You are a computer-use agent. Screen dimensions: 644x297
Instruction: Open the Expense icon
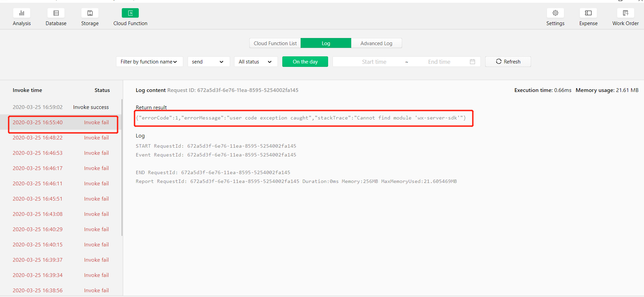(x=588, y=13)
